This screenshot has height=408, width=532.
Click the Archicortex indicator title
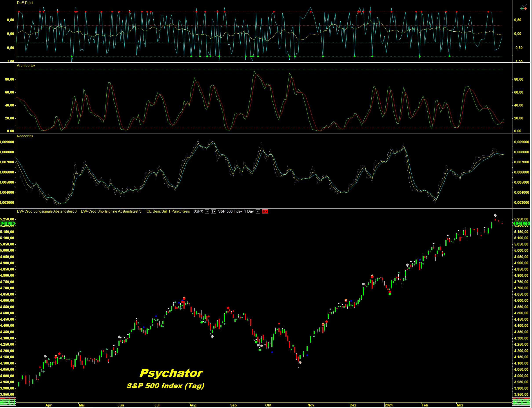[x=26, y=66]
